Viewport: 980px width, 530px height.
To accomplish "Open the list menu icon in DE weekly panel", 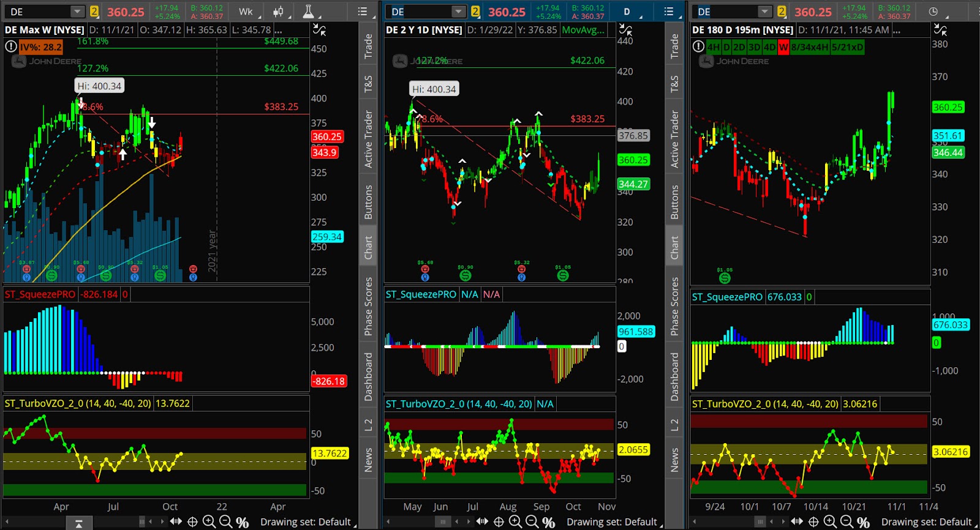I will pyautogui.click(x=363, y=11).
